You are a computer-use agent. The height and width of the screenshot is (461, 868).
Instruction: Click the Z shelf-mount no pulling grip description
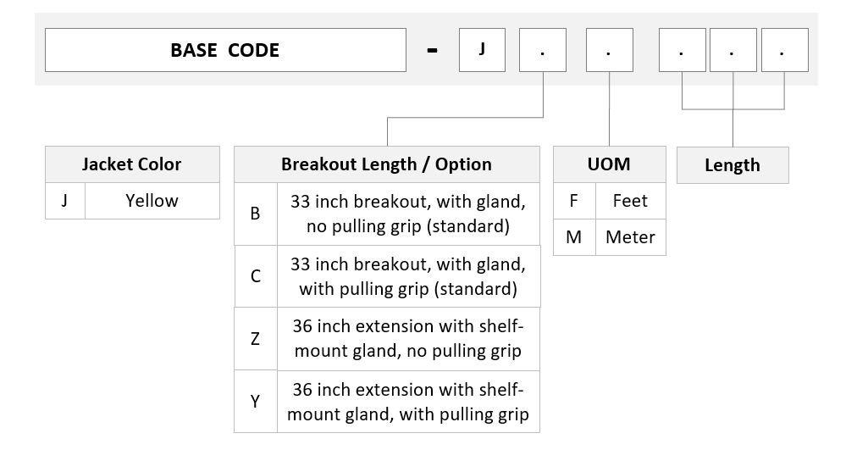tap(408, 339)
